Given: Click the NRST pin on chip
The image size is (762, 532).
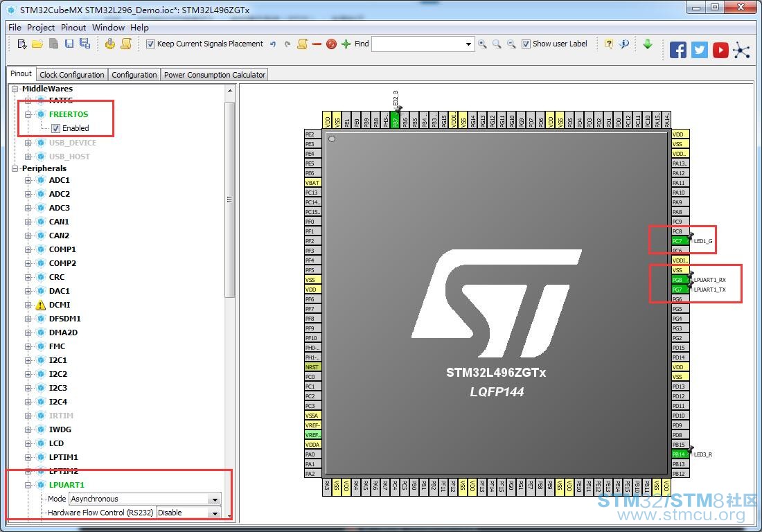Looking at the screenshot, I should coord(312,367).
